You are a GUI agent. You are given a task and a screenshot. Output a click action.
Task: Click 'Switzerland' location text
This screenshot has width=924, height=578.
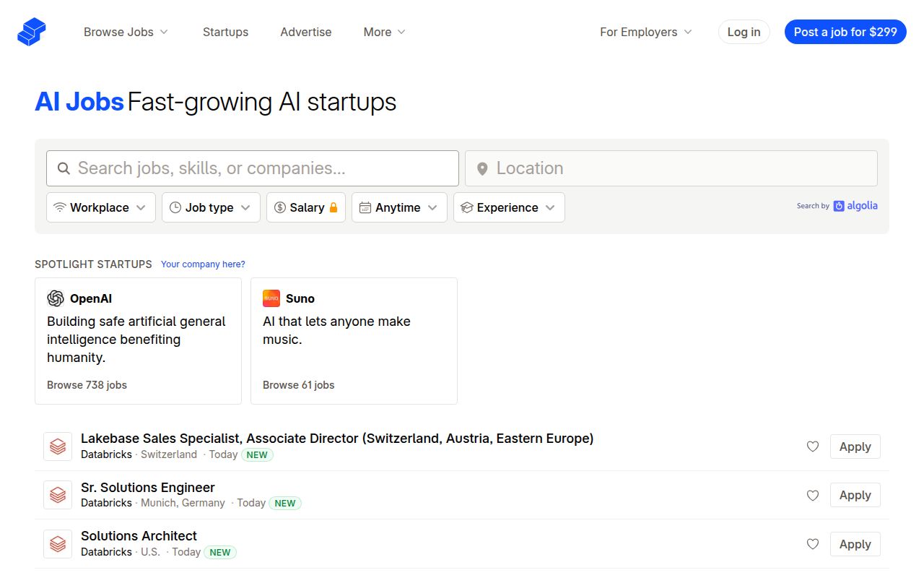tap(169, 454)
